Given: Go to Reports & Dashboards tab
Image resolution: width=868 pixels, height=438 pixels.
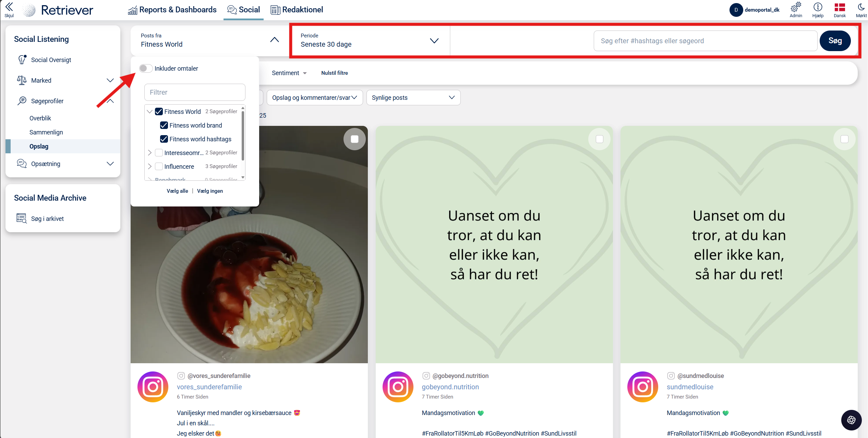Looking at the screenshot, I should (x=172, y=10).
